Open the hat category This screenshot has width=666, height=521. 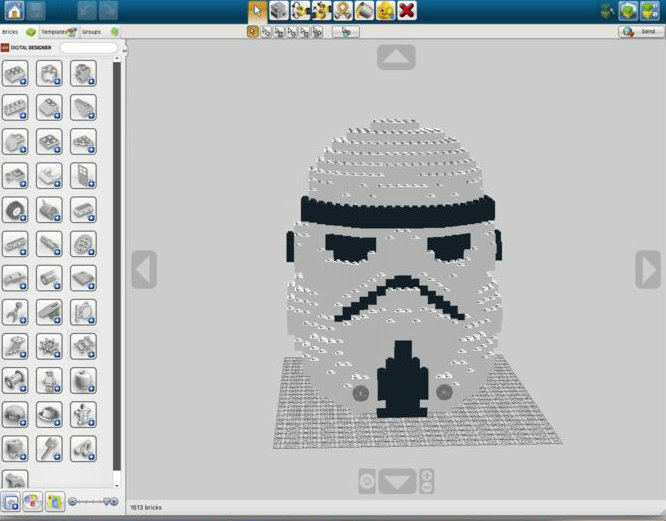[49, 414]
